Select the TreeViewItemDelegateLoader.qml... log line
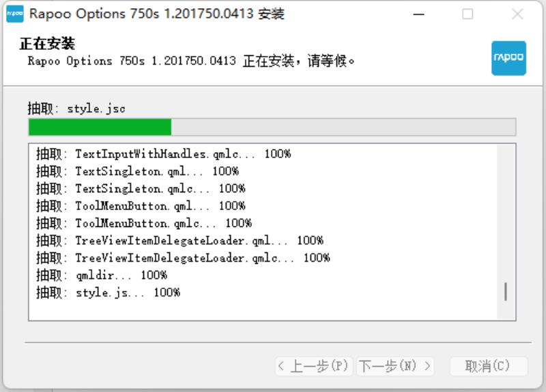Image resolution: width=546 pixels, height=392 pixels. [x=179, y=241]
